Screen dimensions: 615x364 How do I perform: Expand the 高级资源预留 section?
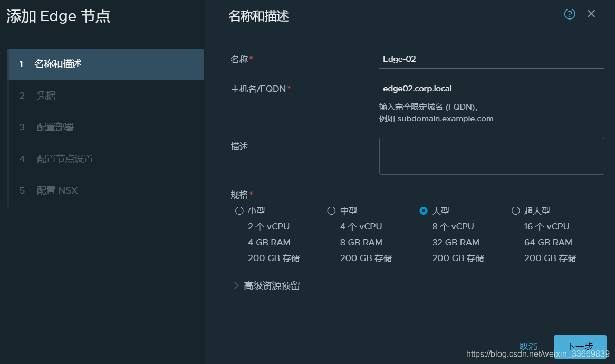[272, 286]
